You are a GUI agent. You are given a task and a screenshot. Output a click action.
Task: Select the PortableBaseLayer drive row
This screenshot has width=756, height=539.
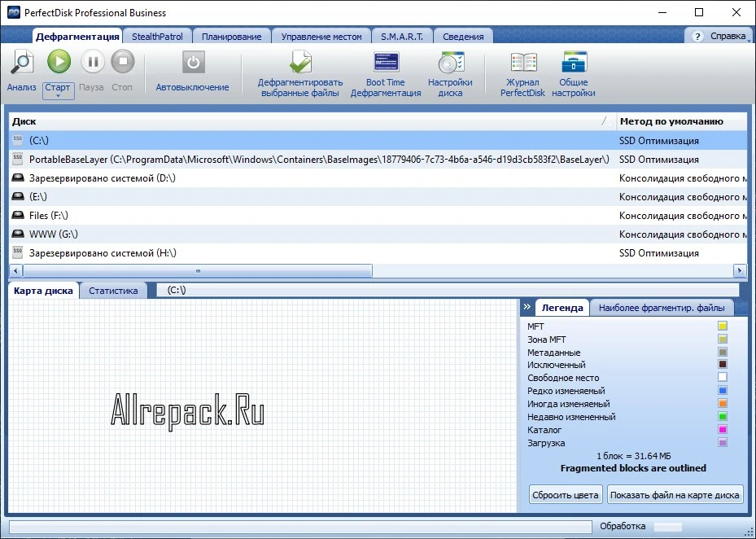(378, 160)
